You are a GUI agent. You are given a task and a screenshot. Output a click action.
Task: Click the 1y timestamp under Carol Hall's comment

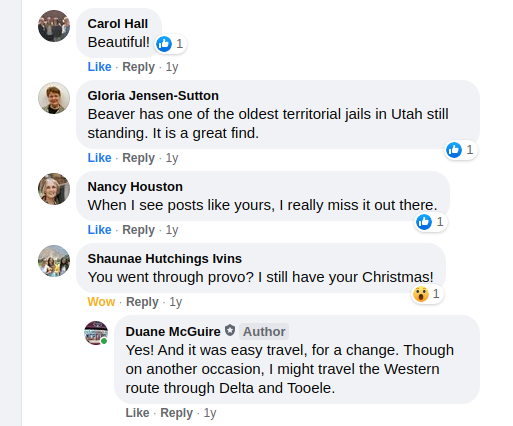[172, 67]
